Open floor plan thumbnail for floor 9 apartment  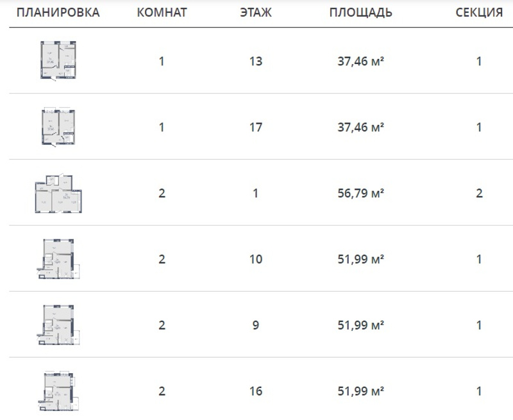pos(58,325)
